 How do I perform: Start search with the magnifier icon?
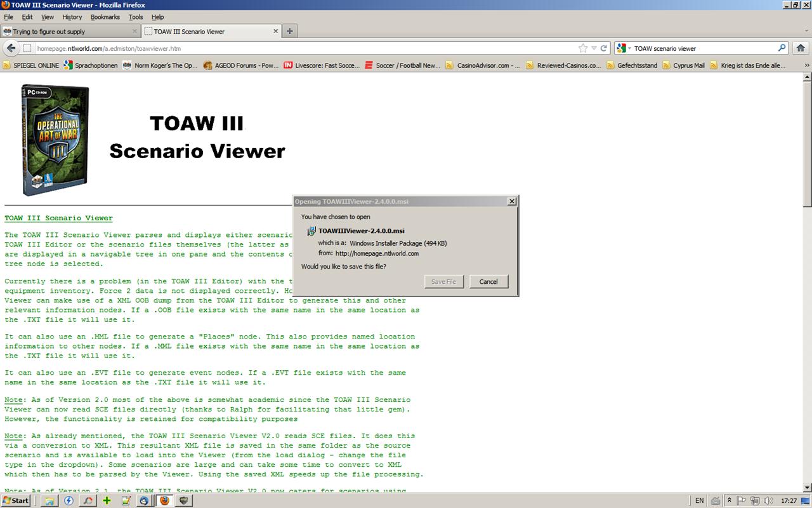(782, 48)
